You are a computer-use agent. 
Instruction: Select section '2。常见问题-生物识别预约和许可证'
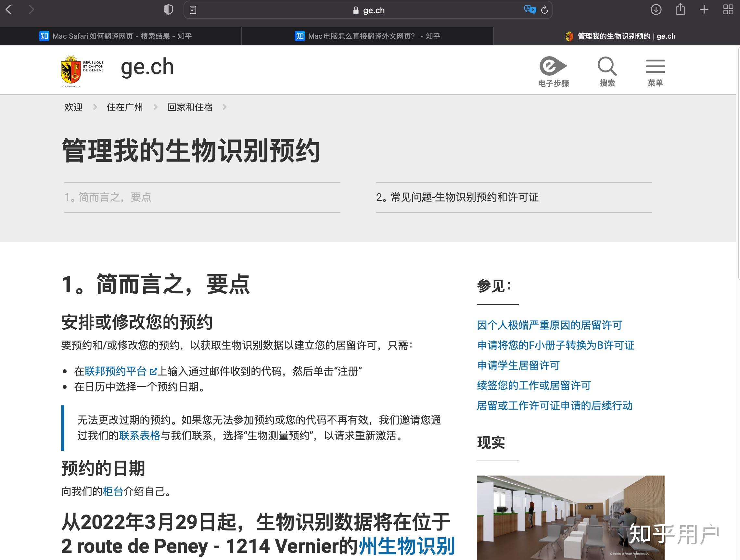tap(514, 197)
